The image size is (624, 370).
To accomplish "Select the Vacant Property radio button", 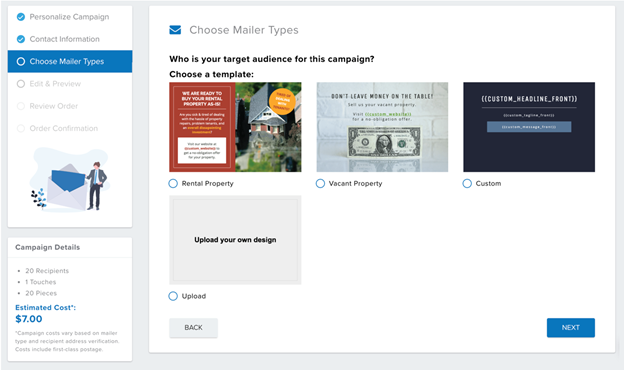I will coord(320,183).
